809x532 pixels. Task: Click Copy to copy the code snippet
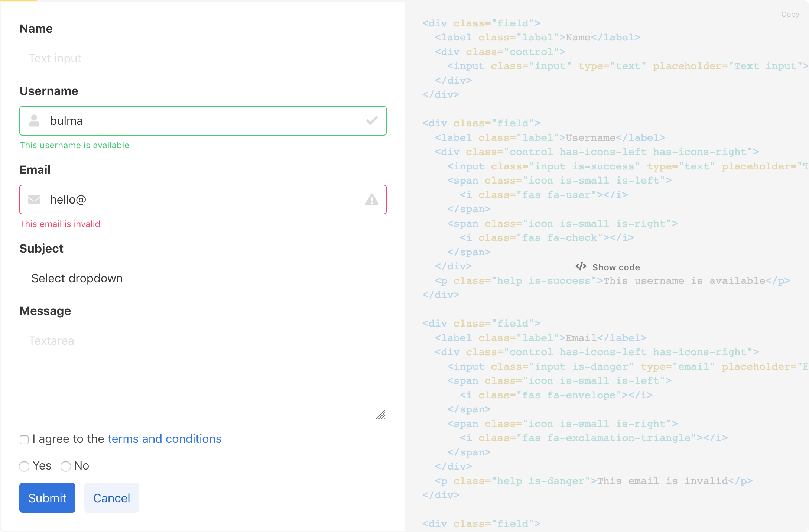[790, 14]
